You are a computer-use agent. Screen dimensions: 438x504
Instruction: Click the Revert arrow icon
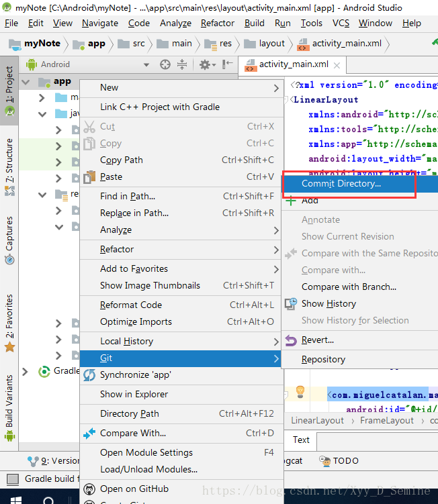(291, 340)
